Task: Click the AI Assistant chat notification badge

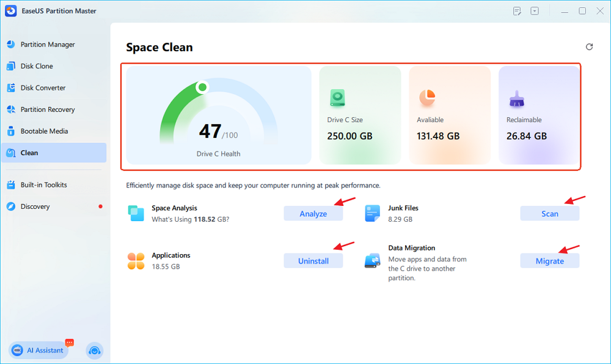Action: (x=70, y=343)
